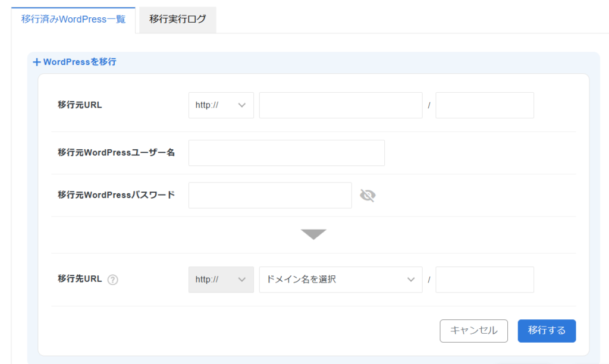Image resolution: width=609 pixels, height=364 pixels.
Task: Click the path field after 移行先URL slash
Action: (484, 280)
